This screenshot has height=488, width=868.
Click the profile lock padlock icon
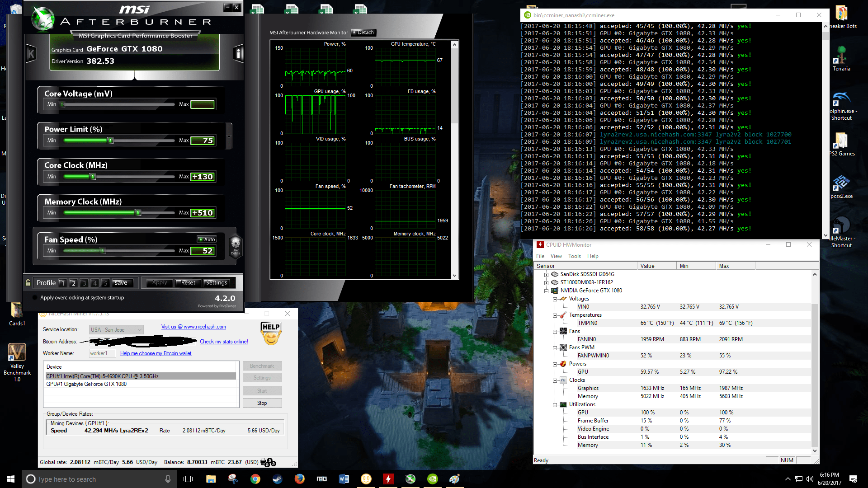(x=28, y=283)
